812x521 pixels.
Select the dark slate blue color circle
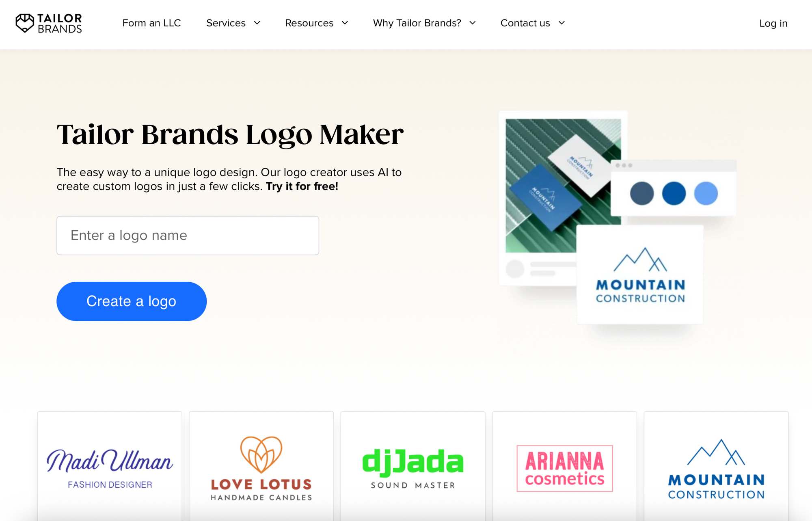[642, 193]
